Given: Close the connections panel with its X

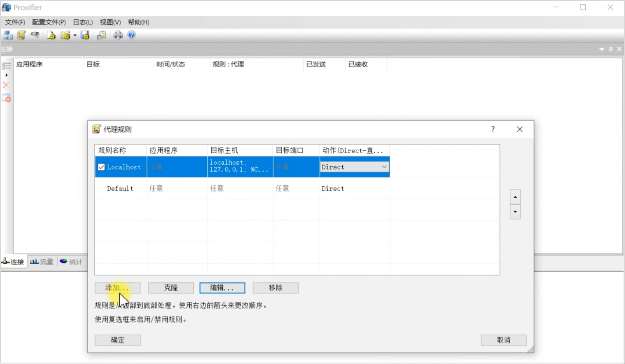Looking at the screenshot, I should [619, 49].
